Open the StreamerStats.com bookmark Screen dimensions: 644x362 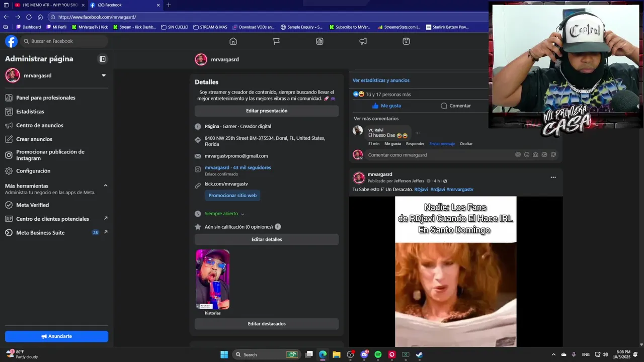(399, 27)
